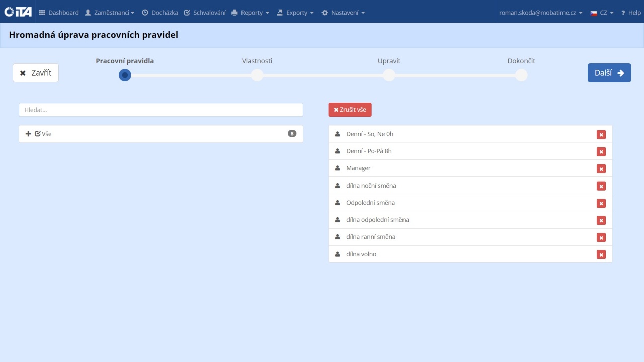This screenshot has height=362, width=644.
Task: Open Schvalování from the top menu
Action: click(x=205, y=13)
